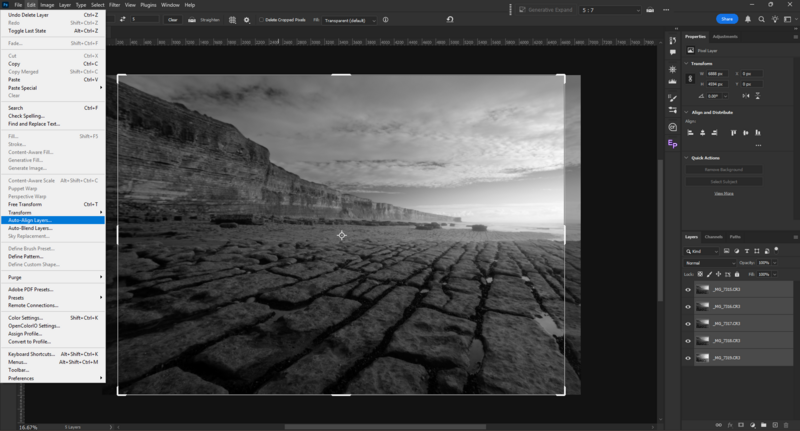The height and width of the screenshot is (431, 800).
Task: Toggle layer filtering on/off switch
Action: coord(777,249)
